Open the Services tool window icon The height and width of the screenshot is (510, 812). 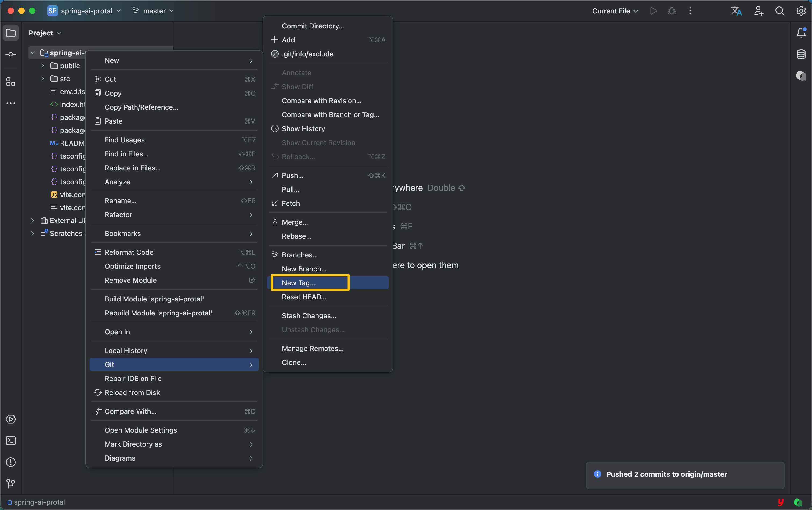pyautogui.click(x=11, y=419)
